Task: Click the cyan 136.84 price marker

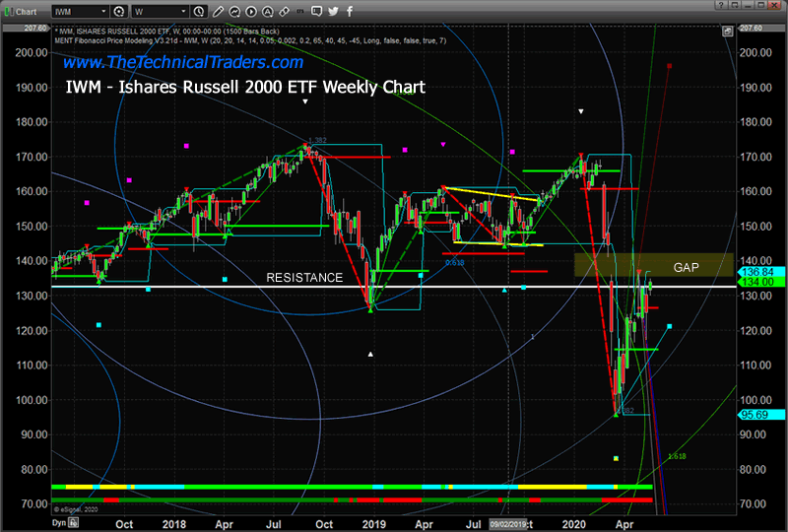Action: (x=759, y=272)
